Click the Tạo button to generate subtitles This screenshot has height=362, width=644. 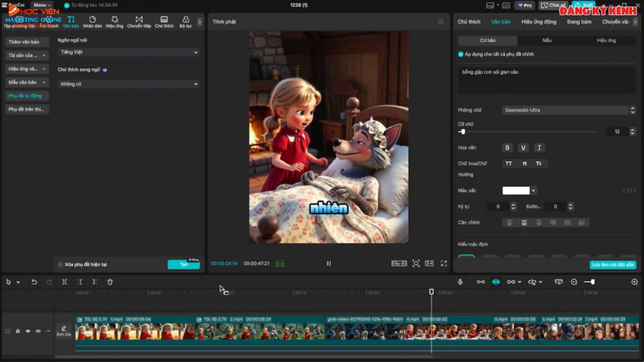click(184, 264)
